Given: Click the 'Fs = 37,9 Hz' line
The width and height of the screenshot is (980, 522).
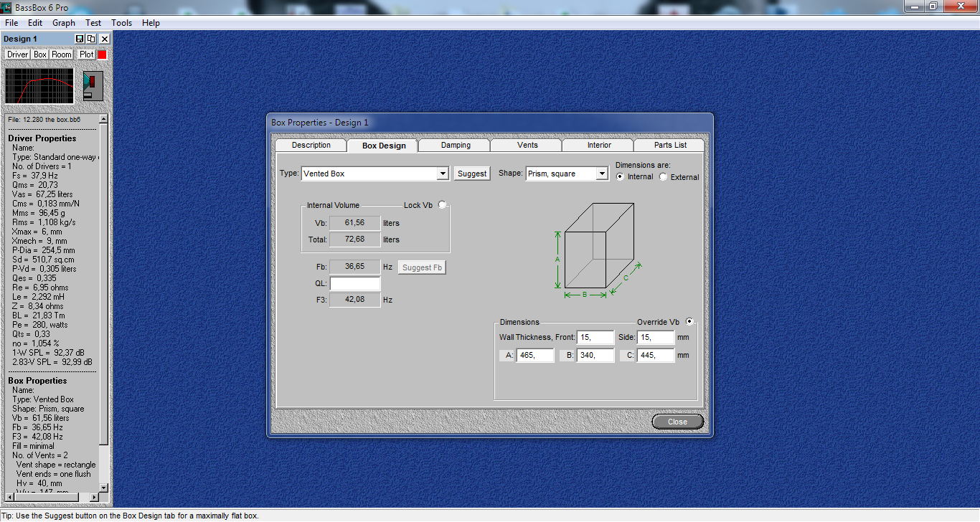Looking at the screenshot, I should (x=35, y=176).
